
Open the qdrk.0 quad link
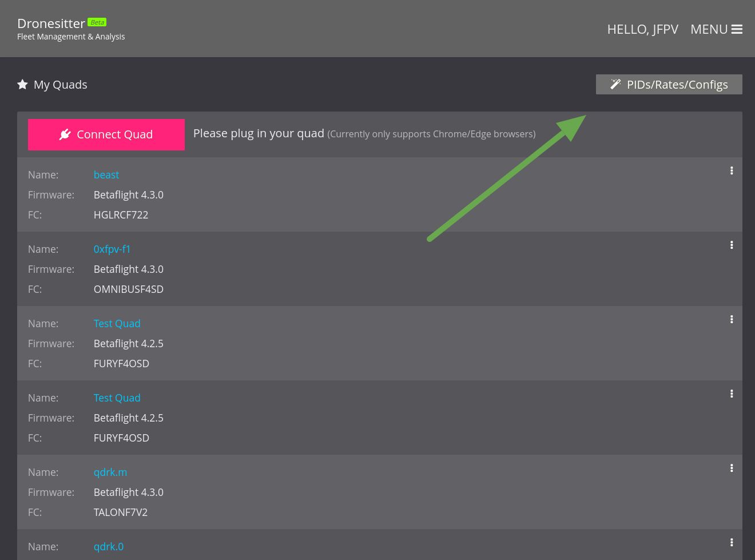pyautogui.click(x=109, y=546)
